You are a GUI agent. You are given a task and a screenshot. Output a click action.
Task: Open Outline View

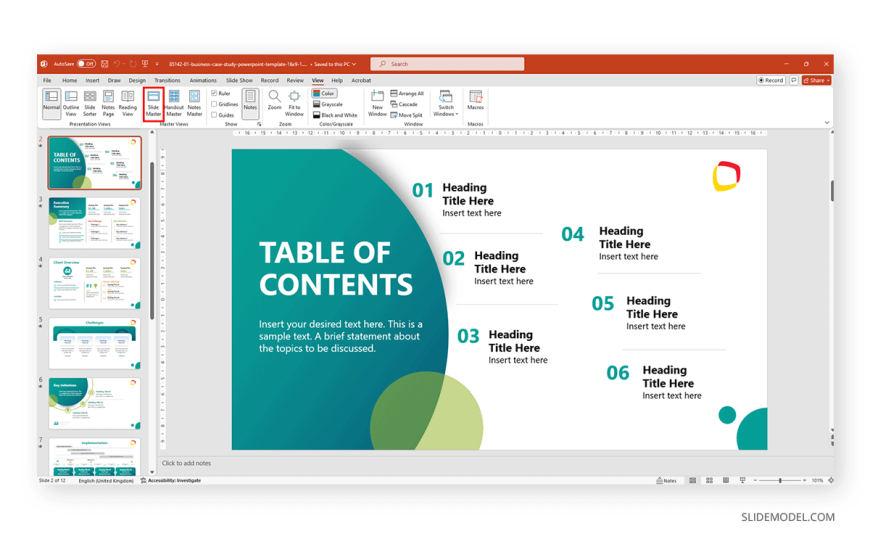(x=71, y=103)
